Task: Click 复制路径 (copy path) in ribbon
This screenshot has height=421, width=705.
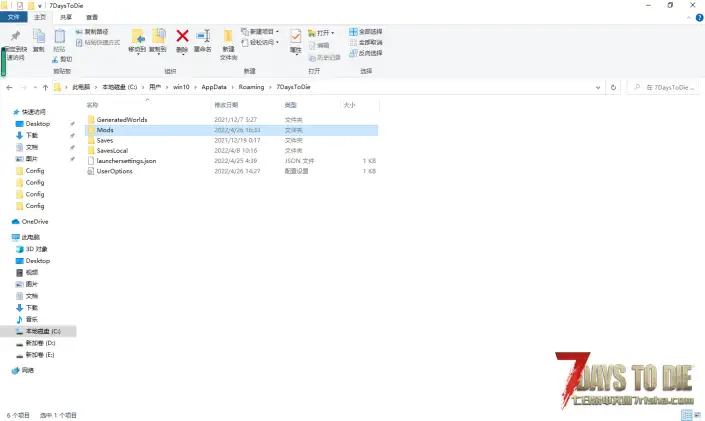Action: click(x=93, y=32)
